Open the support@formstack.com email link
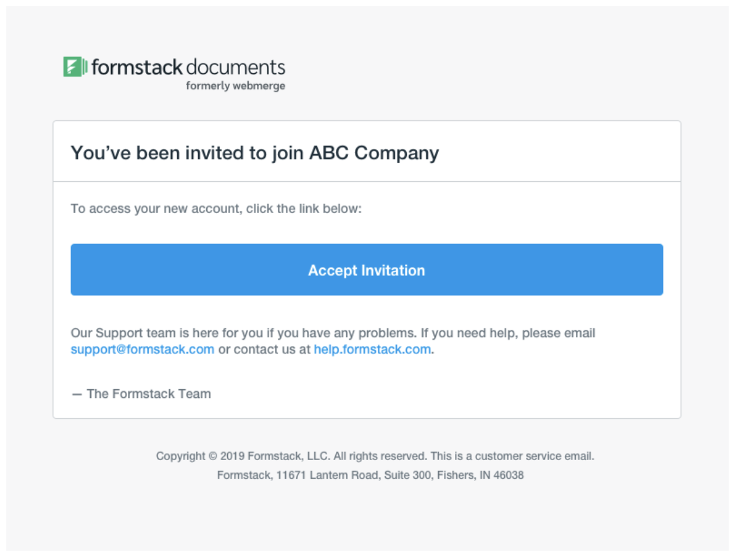 tap(142, 349)
